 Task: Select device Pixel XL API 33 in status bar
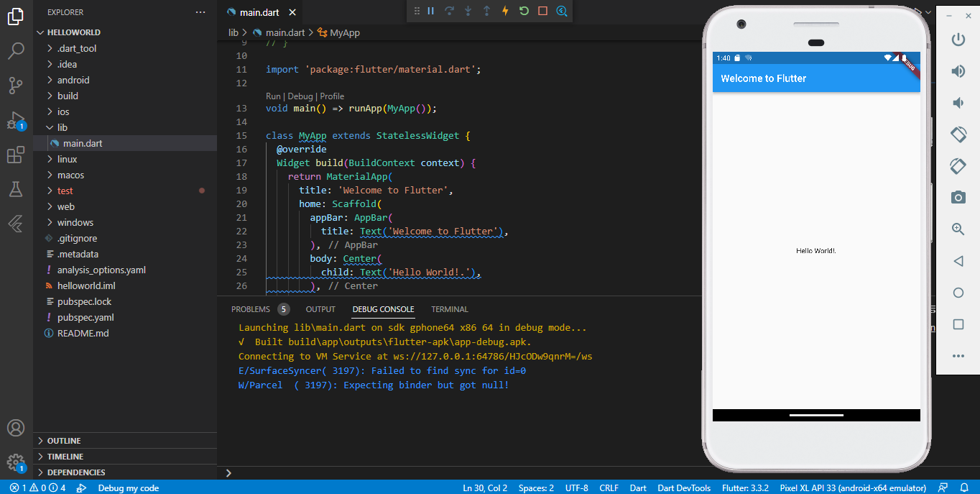pos(853,488)
